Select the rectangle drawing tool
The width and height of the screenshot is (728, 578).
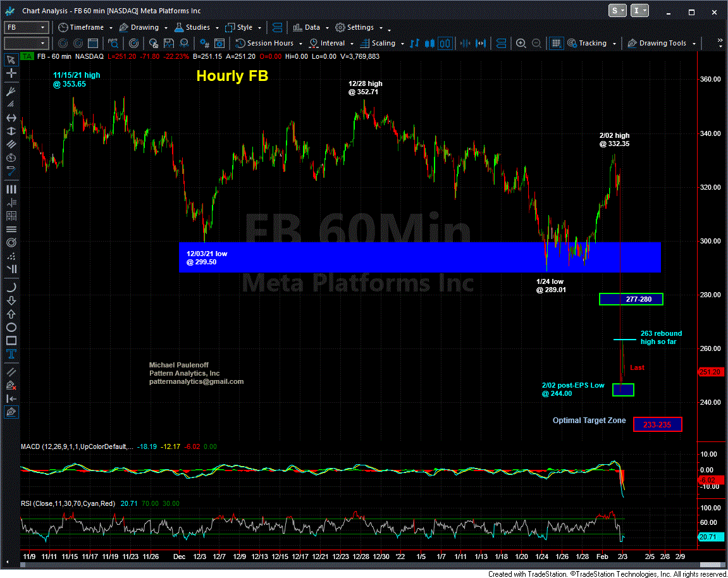tap(11, 341)
